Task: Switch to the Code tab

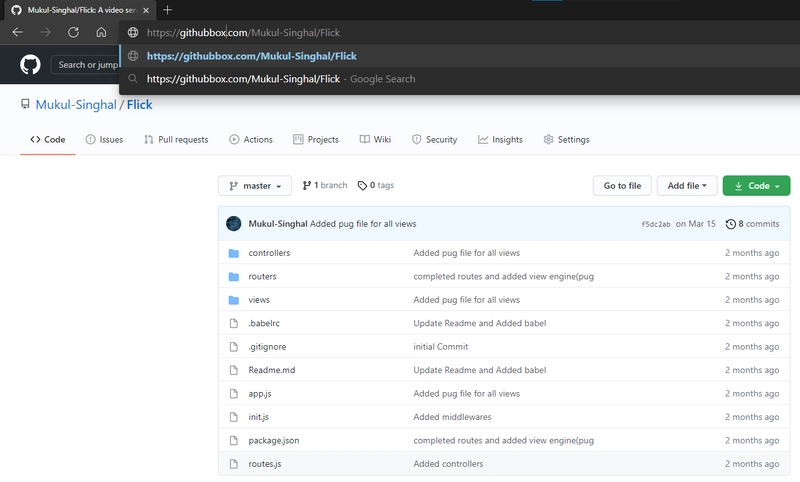Action: point(47,139)
